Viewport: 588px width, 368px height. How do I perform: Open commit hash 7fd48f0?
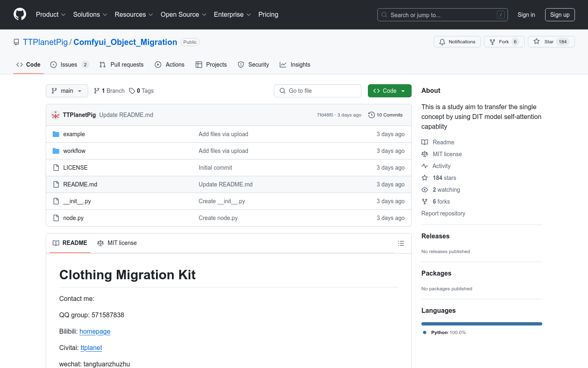[x=325, y=115]
